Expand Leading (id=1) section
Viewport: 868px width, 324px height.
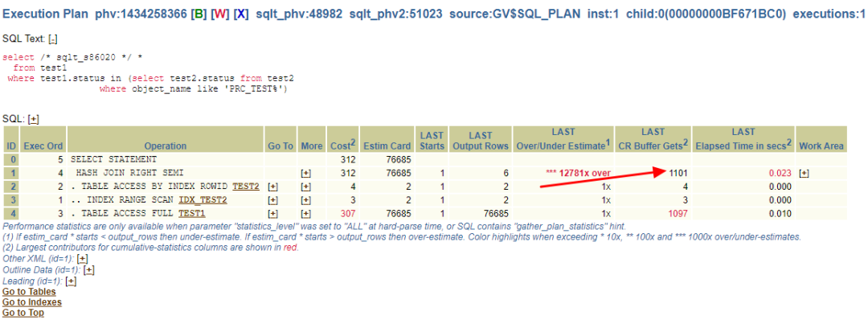tap(70, 281)
